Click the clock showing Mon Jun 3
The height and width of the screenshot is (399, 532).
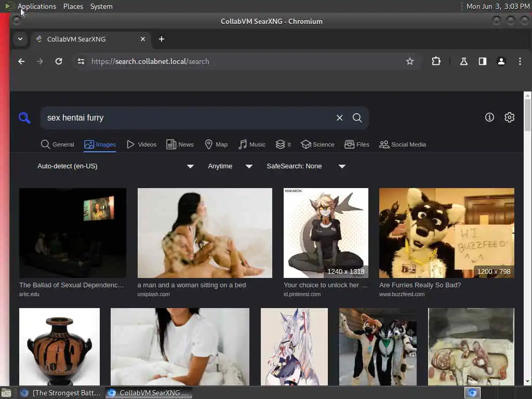[x=498, y=6]
